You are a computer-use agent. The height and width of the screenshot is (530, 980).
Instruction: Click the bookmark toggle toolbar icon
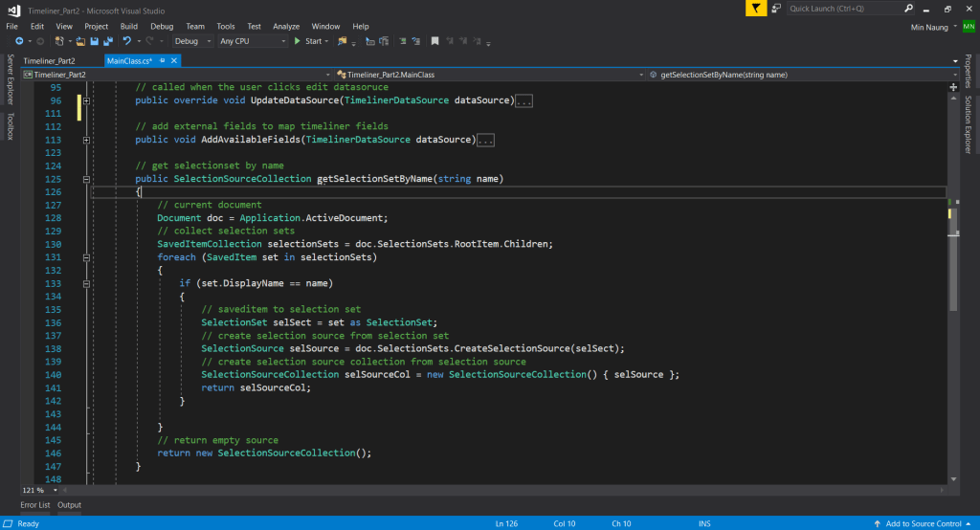click(x=434, y=41)
